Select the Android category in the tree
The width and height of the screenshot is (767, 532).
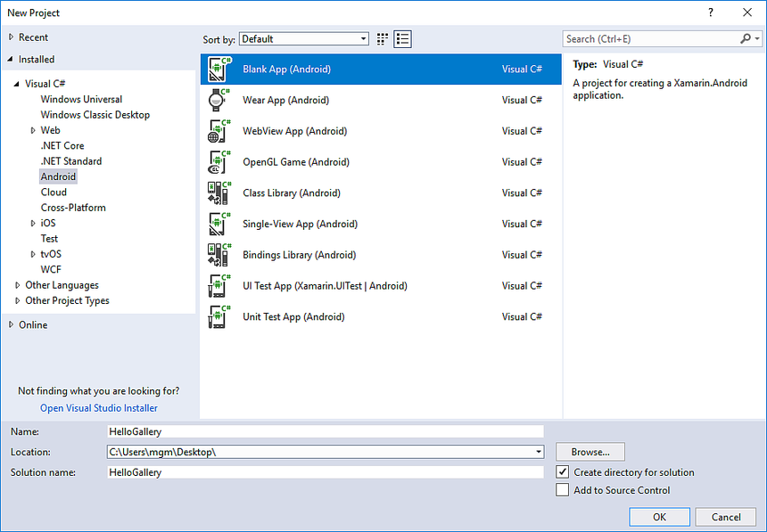[58, 176]
